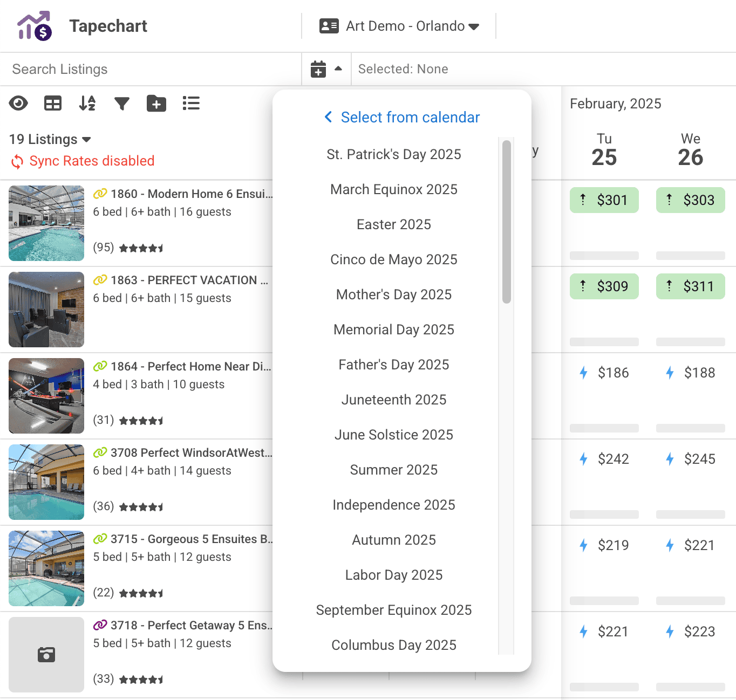Choose Memorial Day 2025 in the list

[394, 330]
